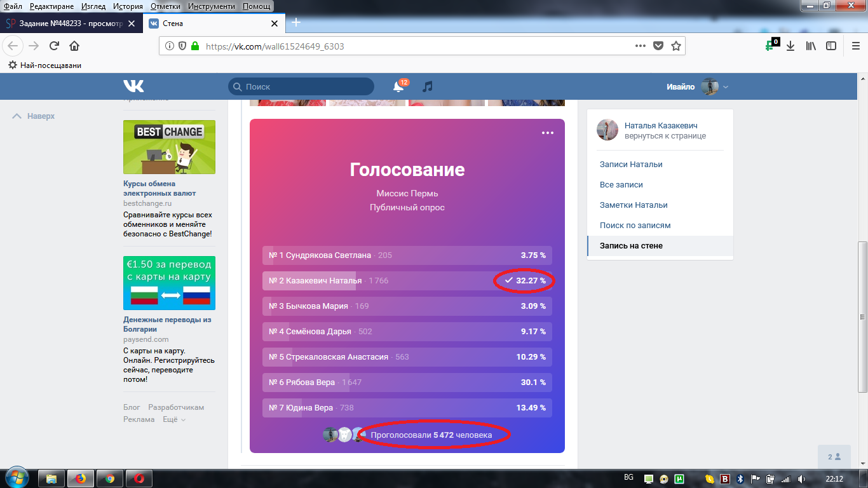Open Chrome from the taskbar

pos(110,478)
